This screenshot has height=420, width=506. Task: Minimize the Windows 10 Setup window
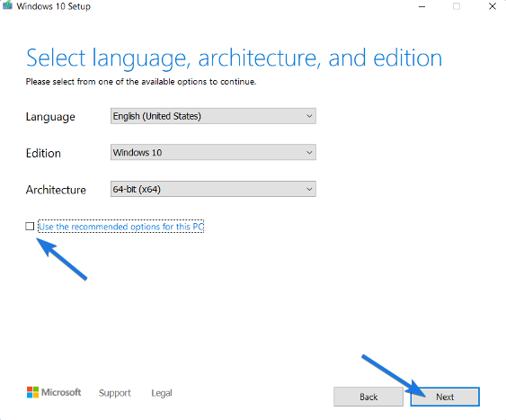pos(422,6)
